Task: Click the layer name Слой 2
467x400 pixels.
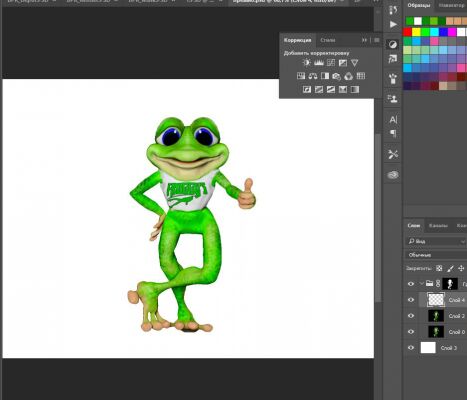Action: coord(456,316)
